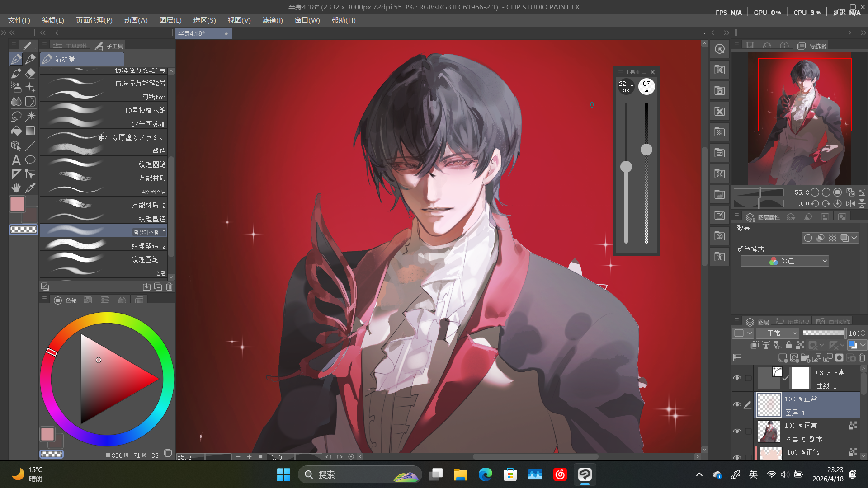868x488 pixels.
Task: Select the paint bucket fill tool
Action: pos(16,131)
